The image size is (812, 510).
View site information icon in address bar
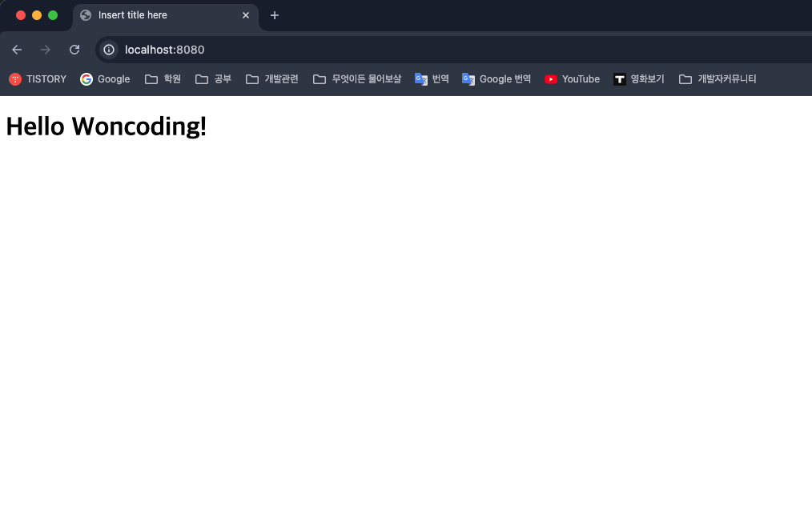(x=109, y=50)
